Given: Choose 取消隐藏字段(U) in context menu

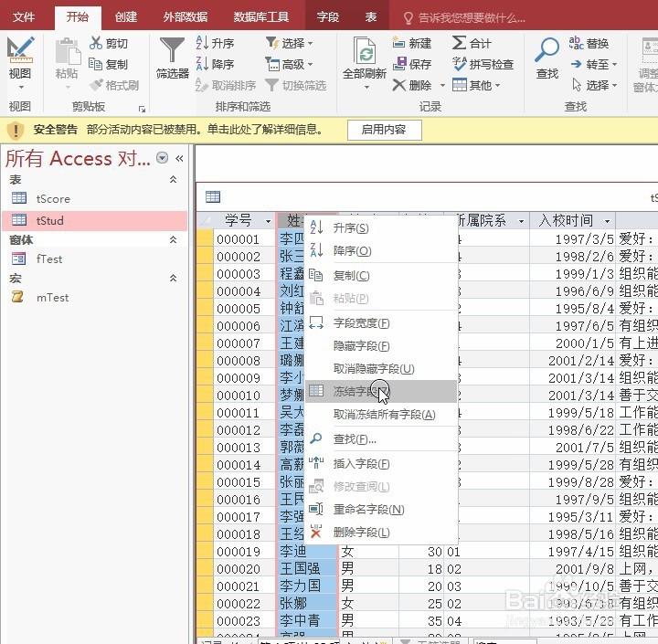Looking at the screenshot, I should coord(380,368).
